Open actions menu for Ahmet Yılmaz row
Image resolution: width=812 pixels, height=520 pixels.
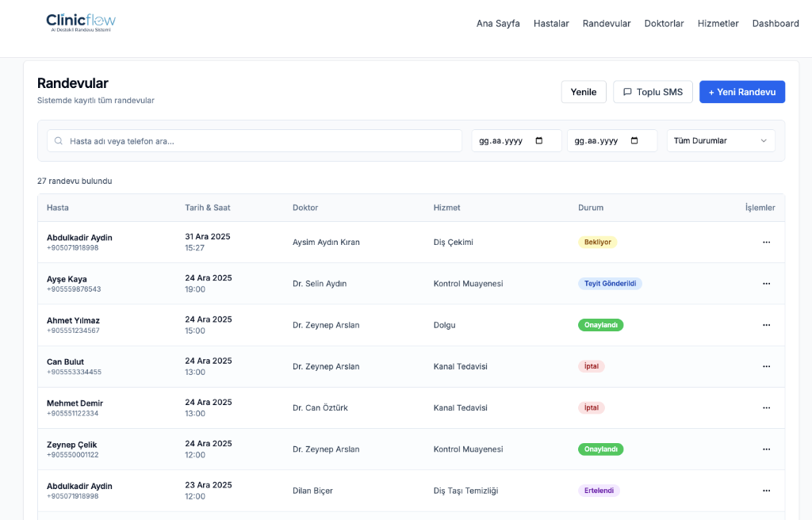(766, 325)
